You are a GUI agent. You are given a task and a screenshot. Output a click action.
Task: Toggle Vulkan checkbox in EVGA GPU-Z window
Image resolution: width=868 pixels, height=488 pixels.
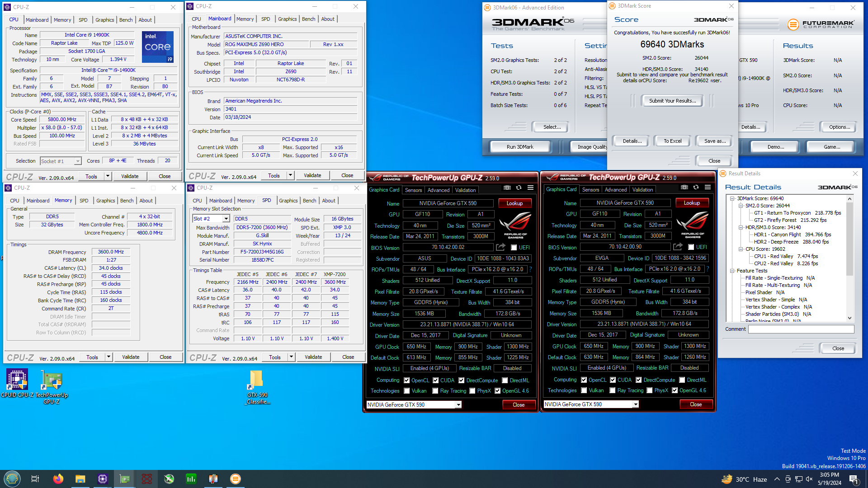tap(584, 390)
